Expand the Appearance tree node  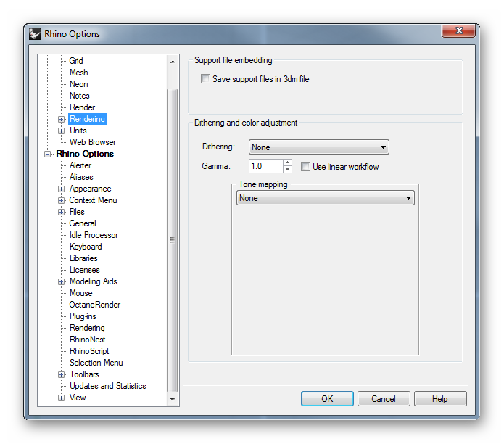pos(61,189)
